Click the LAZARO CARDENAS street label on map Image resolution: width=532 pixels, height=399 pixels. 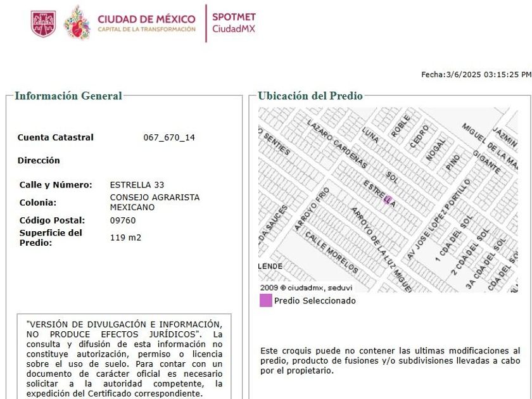pos(337,144)
